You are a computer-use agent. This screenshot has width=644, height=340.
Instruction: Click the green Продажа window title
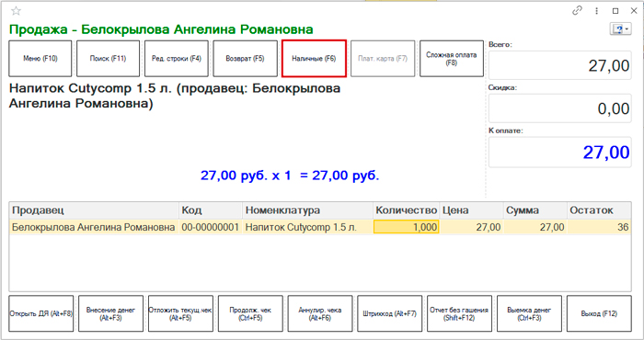pos(161,29)
